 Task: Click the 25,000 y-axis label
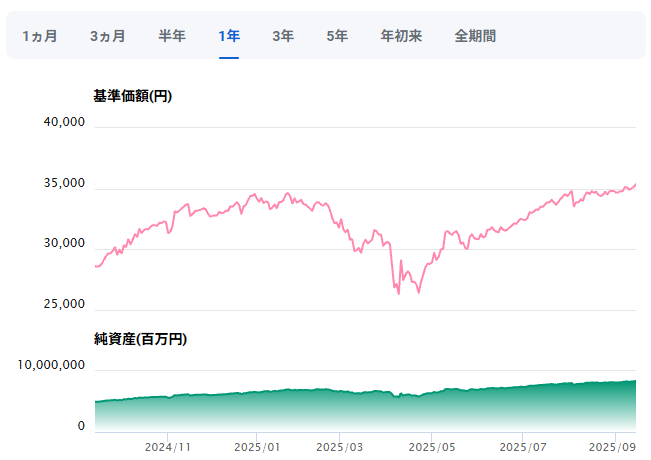pyautogui.click(x=65, y=304)
